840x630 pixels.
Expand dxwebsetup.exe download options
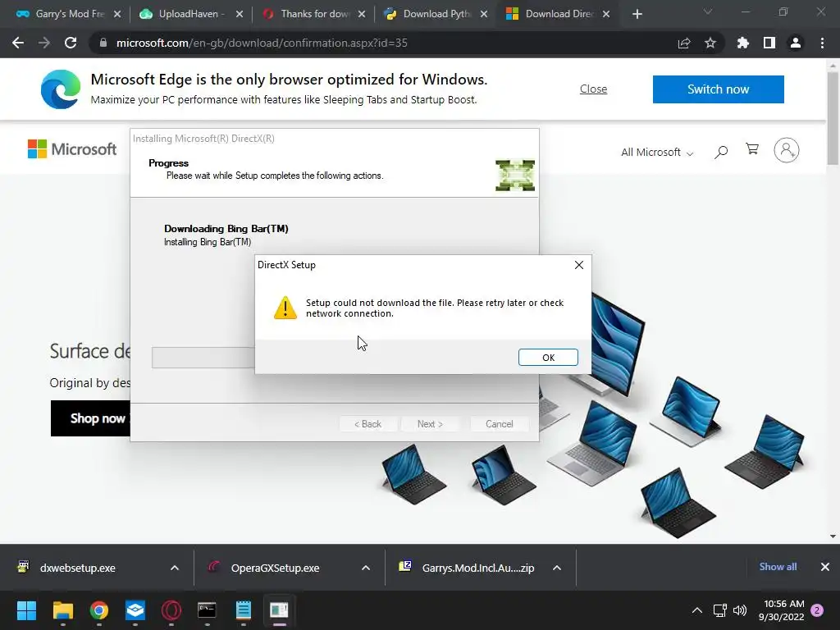175,568
